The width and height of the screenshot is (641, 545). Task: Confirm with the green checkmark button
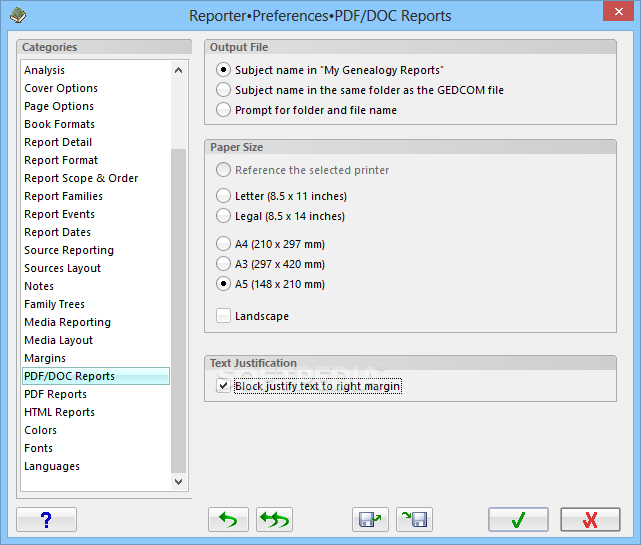(x=518, y=519)
